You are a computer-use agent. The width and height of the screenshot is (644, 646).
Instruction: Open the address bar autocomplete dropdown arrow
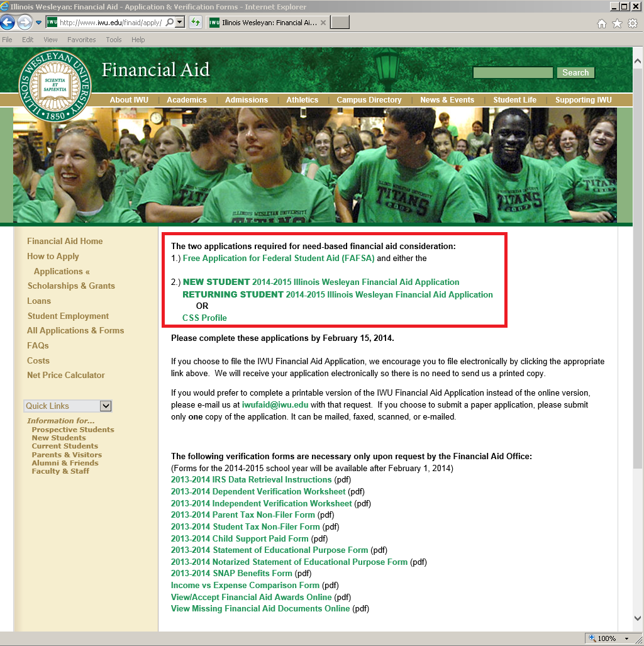pos(180,23)
